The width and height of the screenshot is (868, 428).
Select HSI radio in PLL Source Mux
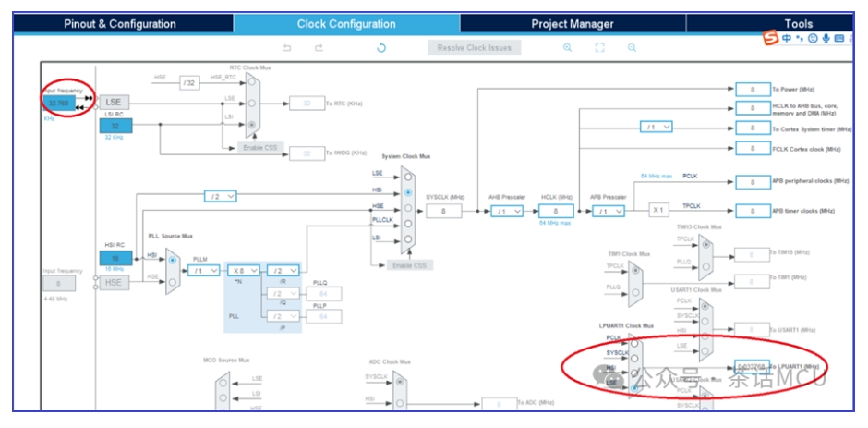(x=172, y=260)
